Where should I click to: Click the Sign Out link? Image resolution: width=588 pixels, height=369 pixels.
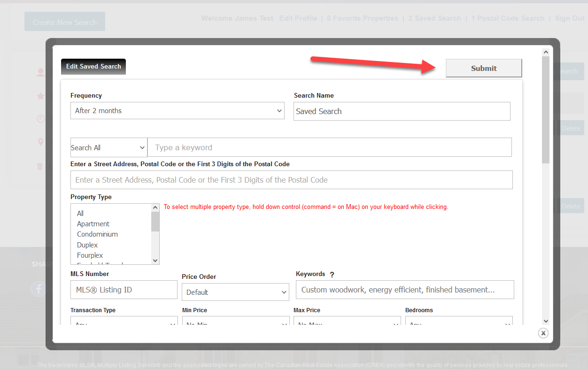tap(570, 18)
